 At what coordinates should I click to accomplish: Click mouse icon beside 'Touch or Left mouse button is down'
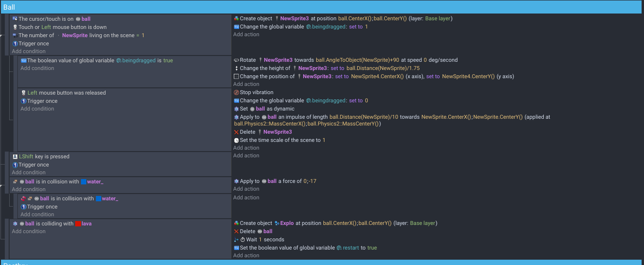[15, 27]
